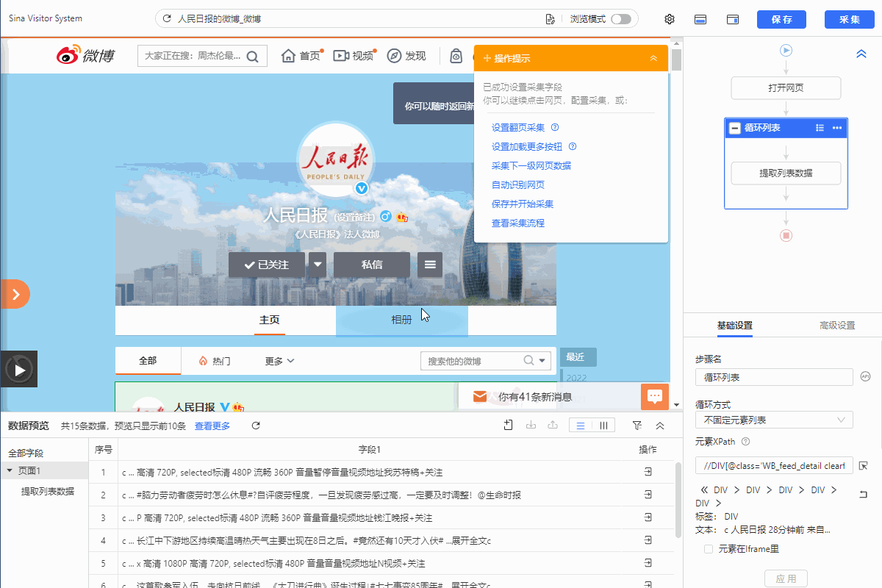Focus the element XPath input field
Screen dimensions: 882x588
click(774, 465)
